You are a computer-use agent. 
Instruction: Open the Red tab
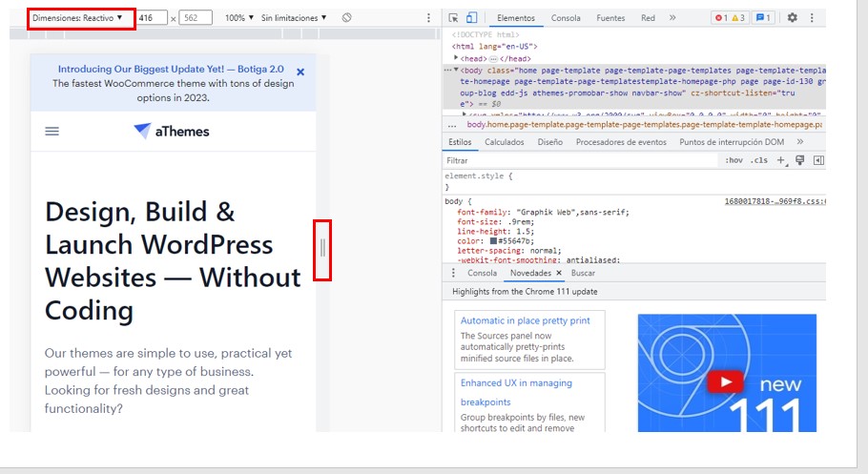coord(648,18)
